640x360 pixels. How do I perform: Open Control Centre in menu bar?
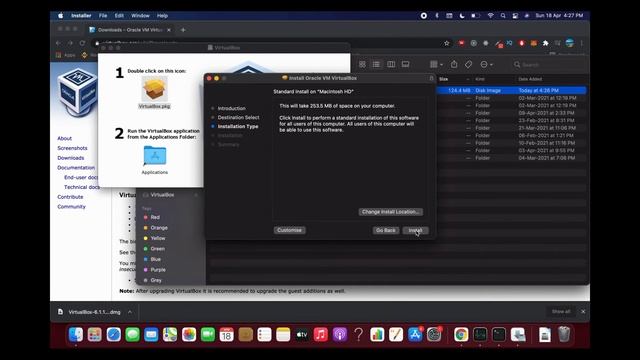pyautogui.click(x=515, y=16)
